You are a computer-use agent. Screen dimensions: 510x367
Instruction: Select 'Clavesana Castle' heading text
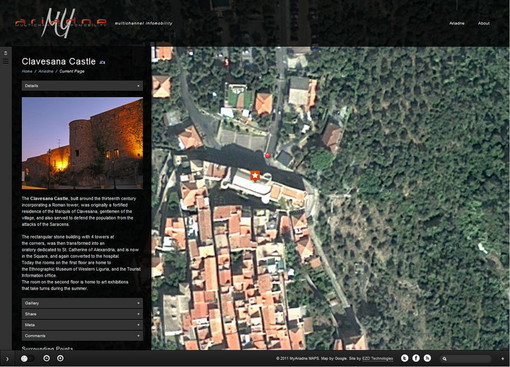tap(59, 62)
